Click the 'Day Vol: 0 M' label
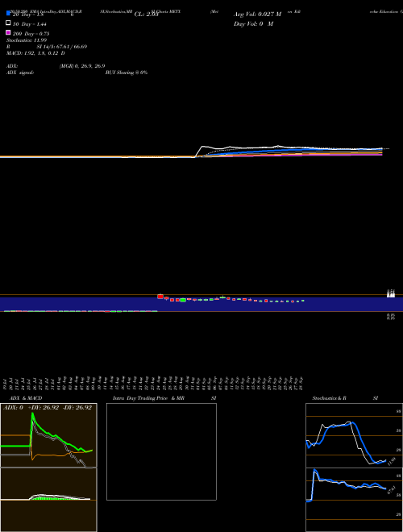 253,23
